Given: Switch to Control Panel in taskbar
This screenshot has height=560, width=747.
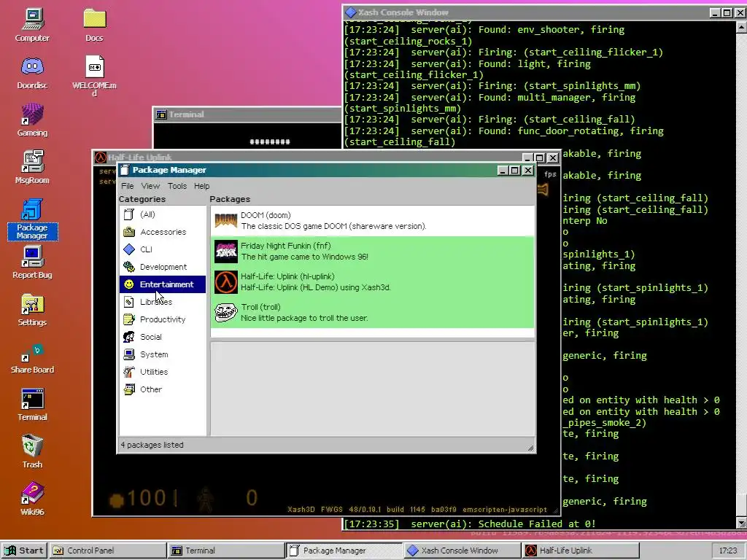Looking at the screenshot, I should (108, 551).
